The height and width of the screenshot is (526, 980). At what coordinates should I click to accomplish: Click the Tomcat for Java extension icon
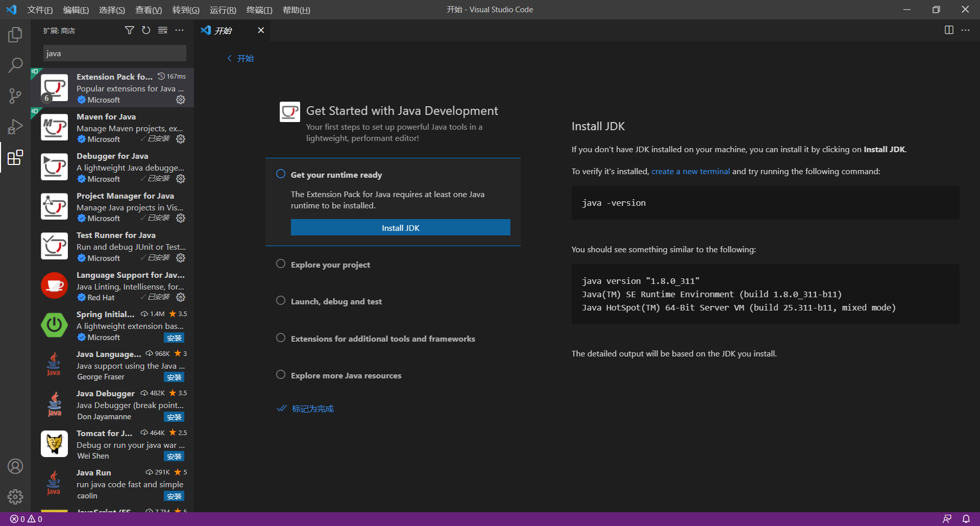[54, 443]
